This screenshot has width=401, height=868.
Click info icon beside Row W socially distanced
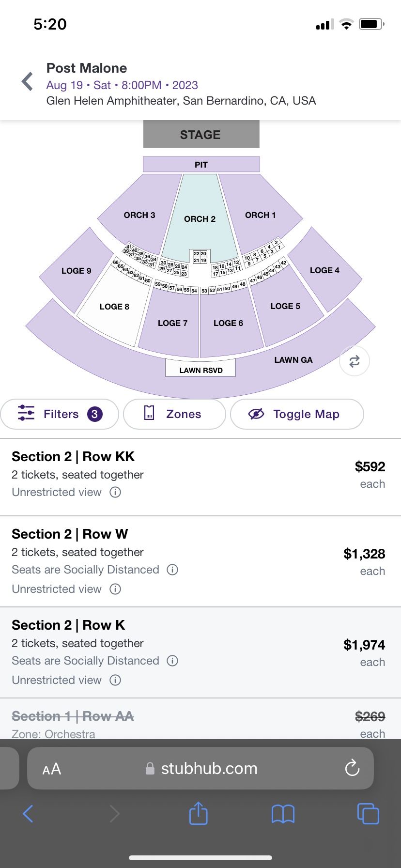(x=172, y=570)
